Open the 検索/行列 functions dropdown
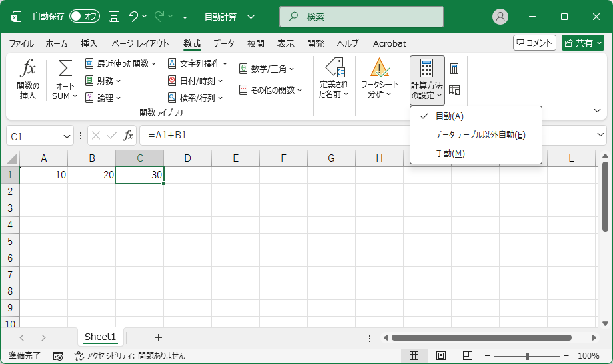Viewport: 613px width, 364px height. (195, 98)
